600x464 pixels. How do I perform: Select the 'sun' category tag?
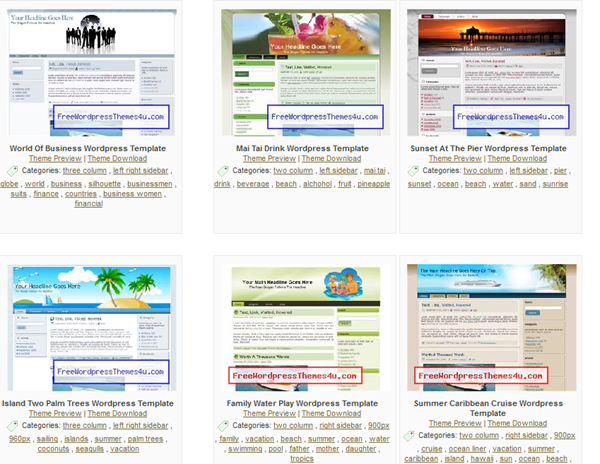click(x=505, y=459)
